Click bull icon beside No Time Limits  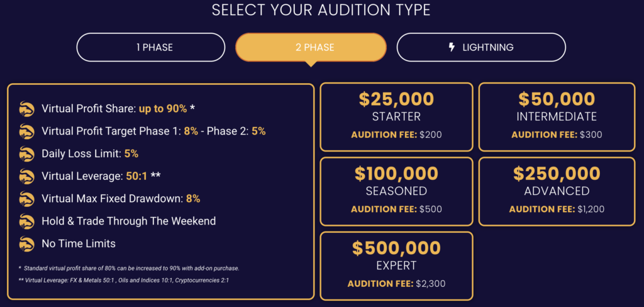coord(26,243)
